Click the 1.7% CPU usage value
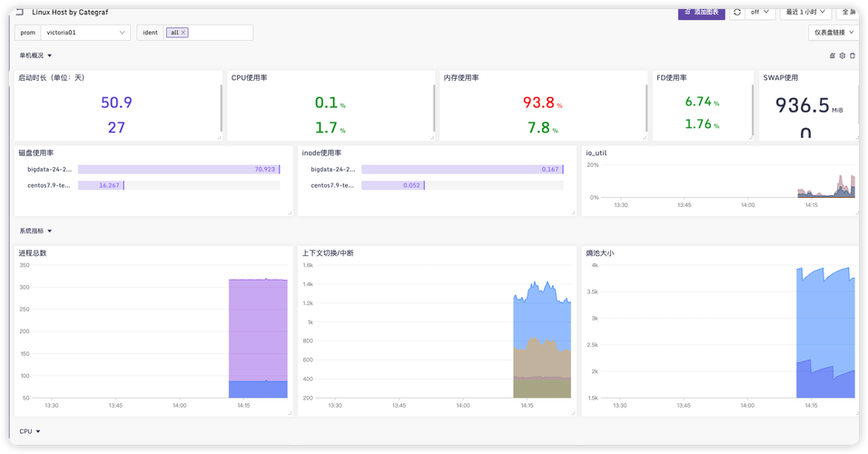This screenshot has width=868, height=454. click(330, 127)
